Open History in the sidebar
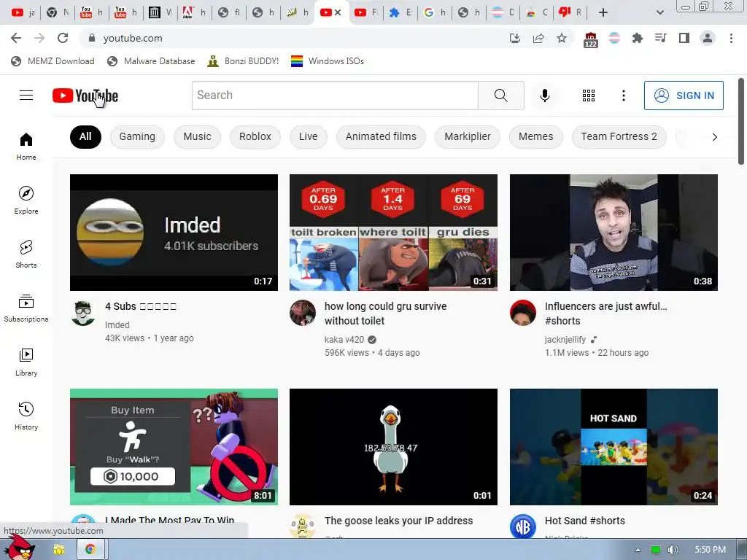The image size is (747, 560). 26,416
